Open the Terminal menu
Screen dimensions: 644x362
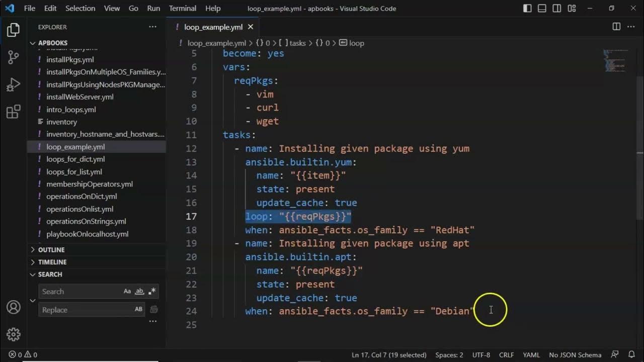pyautogui.click(x=182, y=9)
